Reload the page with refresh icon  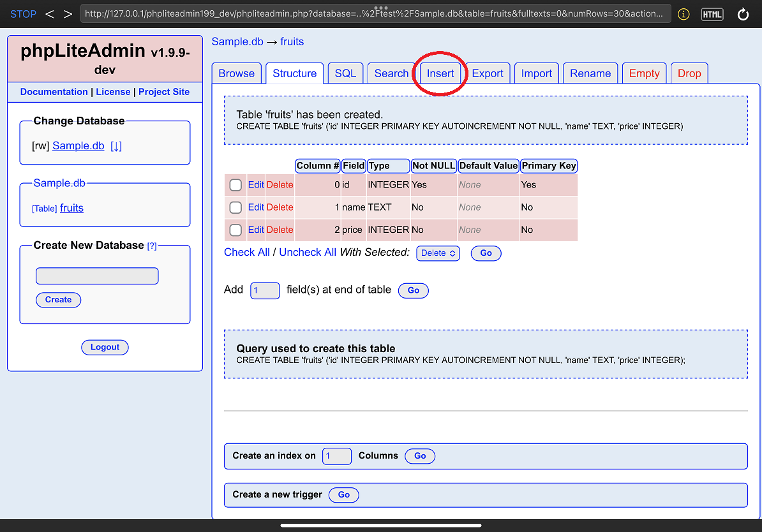[743, 14]
